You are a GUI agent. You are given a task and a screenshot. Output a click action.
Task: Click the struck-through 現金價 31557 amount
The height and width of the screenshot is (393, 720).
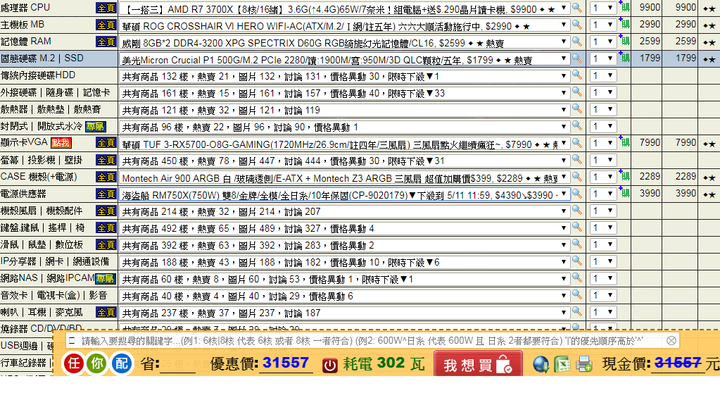coord(678,363)
